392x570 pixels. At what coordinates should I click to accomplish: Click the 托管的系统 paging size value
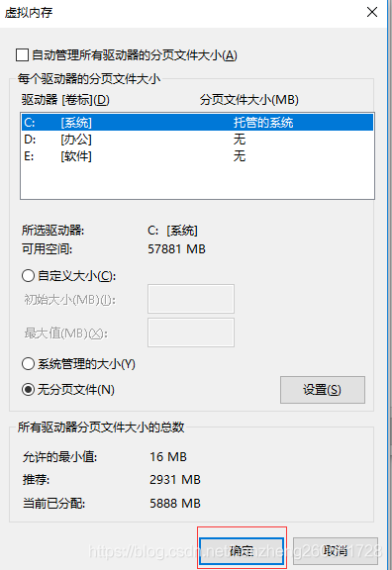tap(263, 123)
